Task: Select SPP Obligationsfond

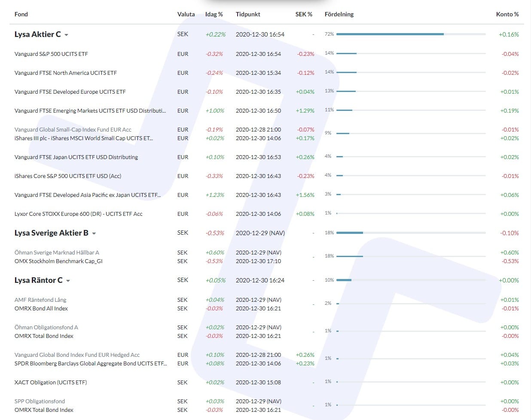Action: tap(40, 401)
